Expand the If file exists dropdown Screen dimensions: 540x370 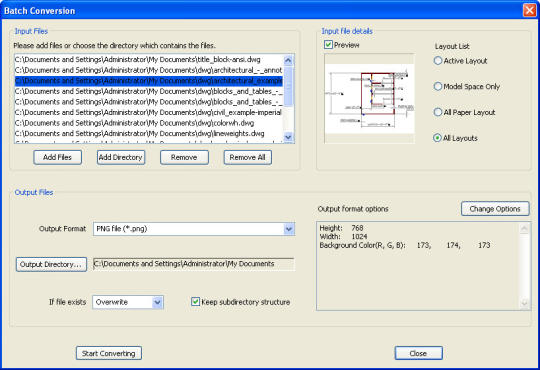[157, 302]
